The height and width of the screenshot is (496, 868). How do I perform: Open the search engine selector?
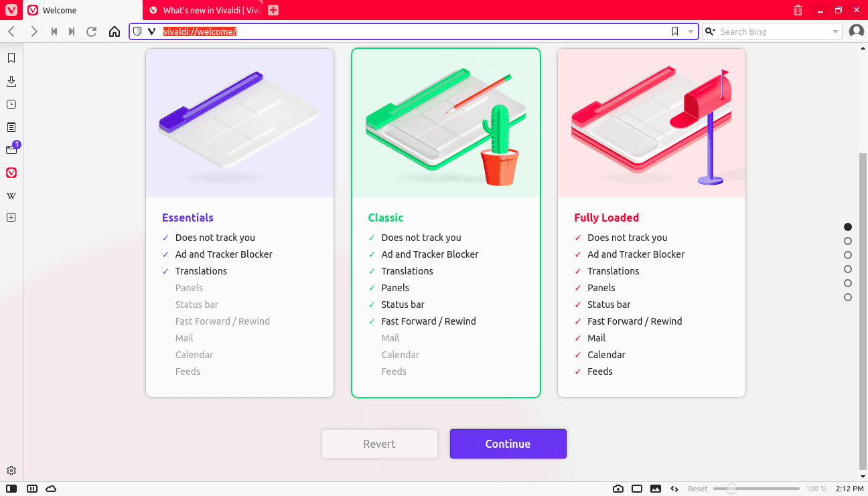coord(710,31)
